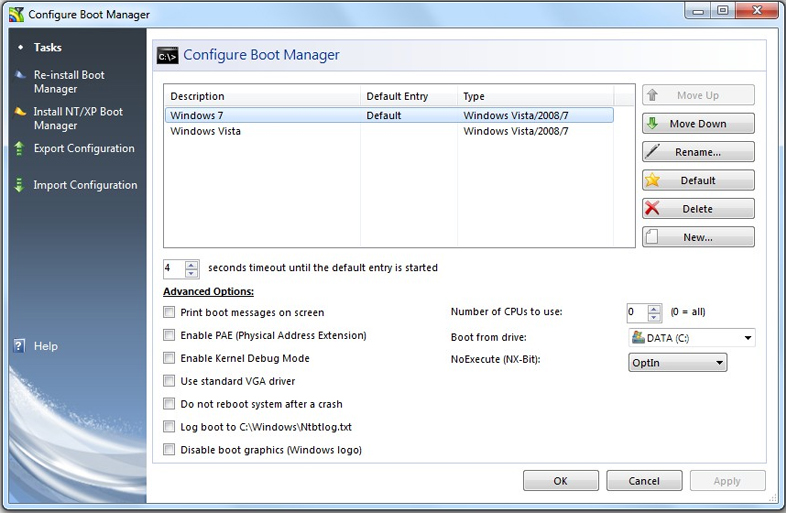Tick Disable boot graphics (Windows logo)
This screenshot has height=513, width=786.
(x=169, y=450)
